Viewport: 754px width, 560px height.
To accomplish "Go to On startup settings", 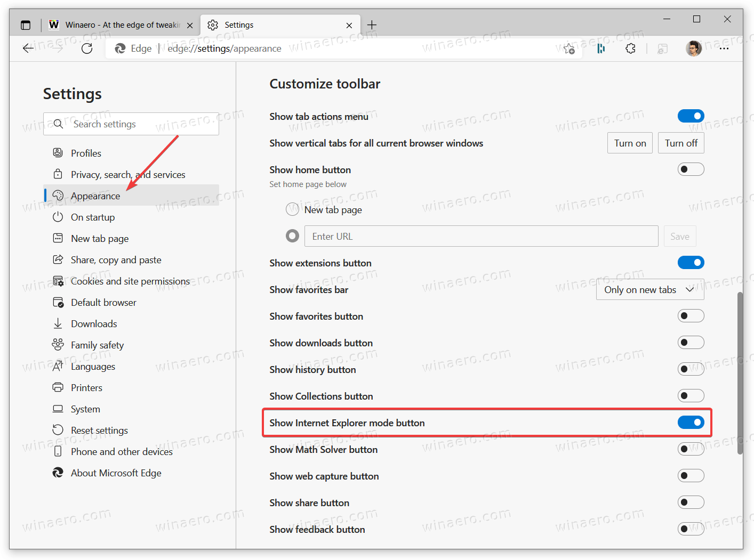I will (x=131, y=217).
